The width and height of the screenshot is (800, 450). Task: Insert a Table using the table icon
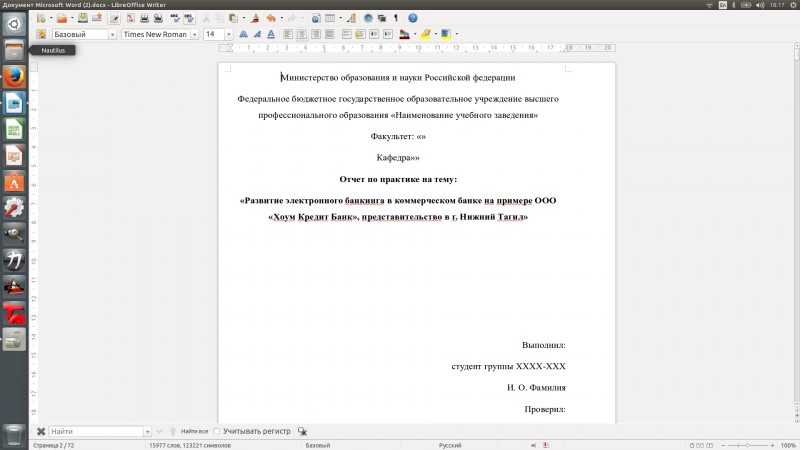[x=330, y=18]
